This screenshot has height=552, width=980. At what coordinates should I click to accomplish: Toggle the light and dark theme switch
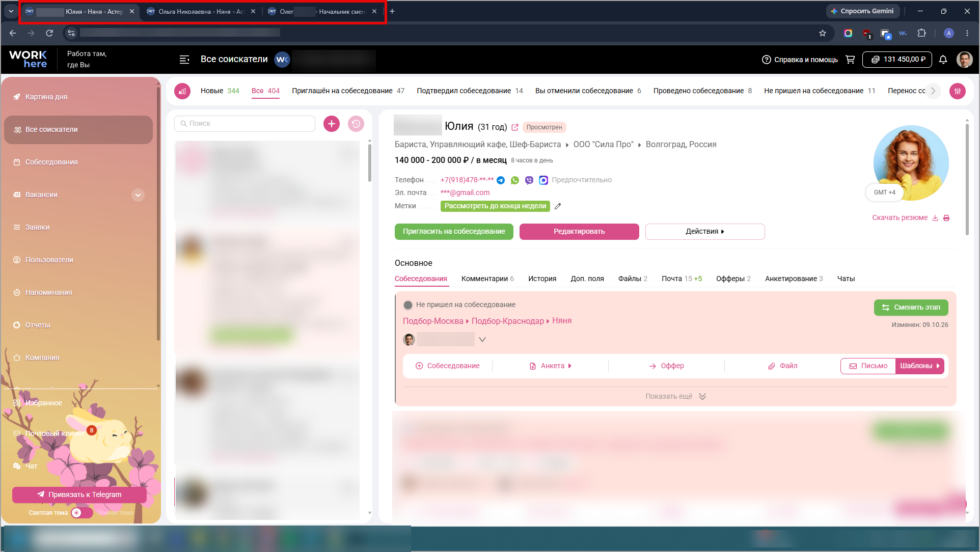click(x=82, y=513)
